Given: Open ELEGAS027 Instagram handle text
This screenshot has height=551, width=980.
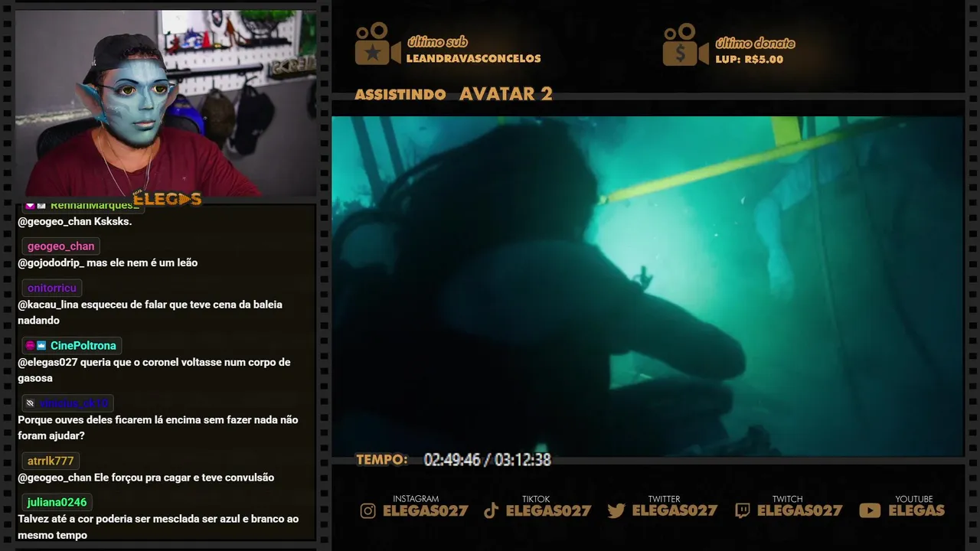Looking at the screenshot, I should click(x=425, y=511).
